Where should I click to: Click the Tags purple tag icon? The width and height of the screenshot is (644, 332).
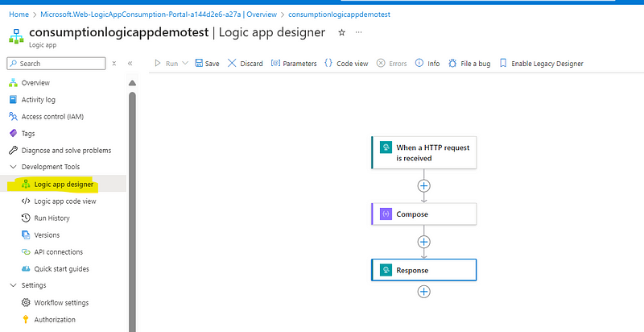point(13,134)
